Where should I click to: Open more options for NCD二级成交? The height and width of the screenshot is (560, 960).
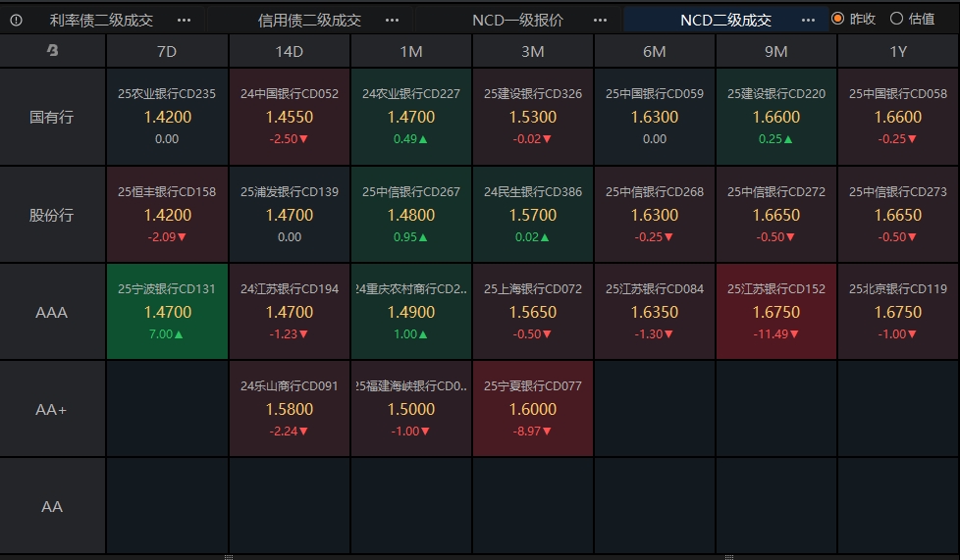pyautogui.click(x=808, y=21)
